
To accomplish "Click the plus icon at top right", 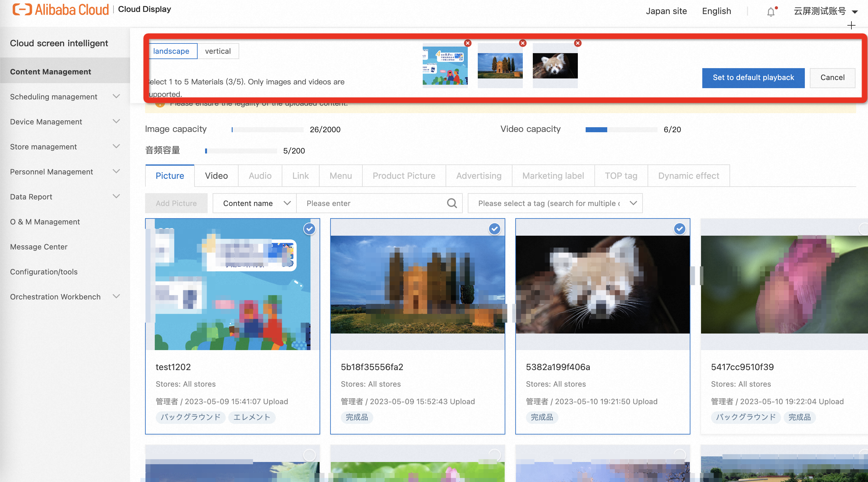I will tap(851, 25).
